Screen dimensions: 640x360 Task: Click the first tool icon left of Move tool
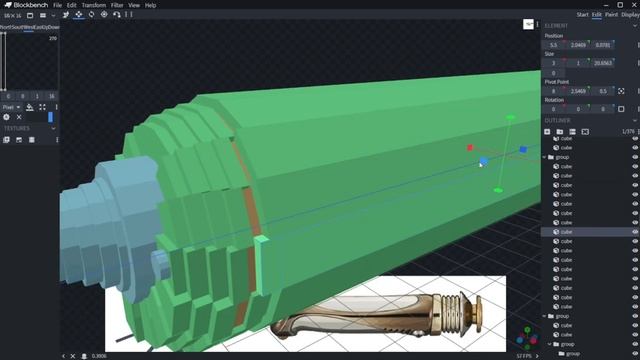[66, 15]
